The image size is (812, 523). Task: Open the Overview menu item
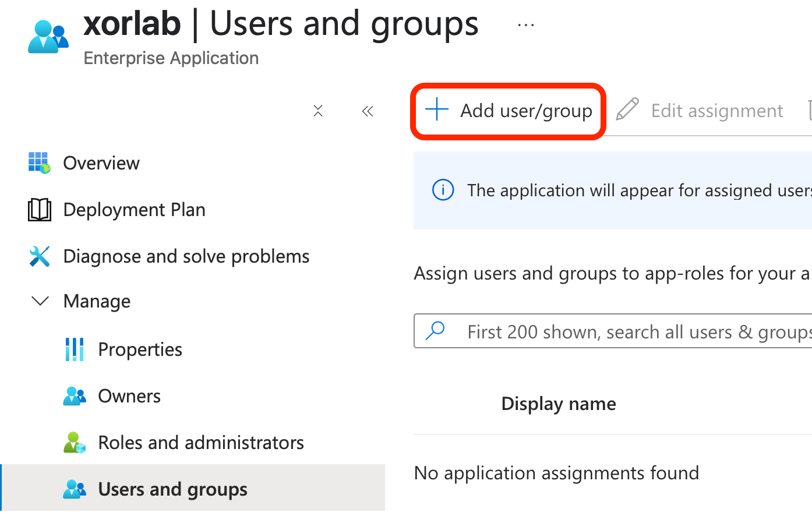[x=101, y=163]
